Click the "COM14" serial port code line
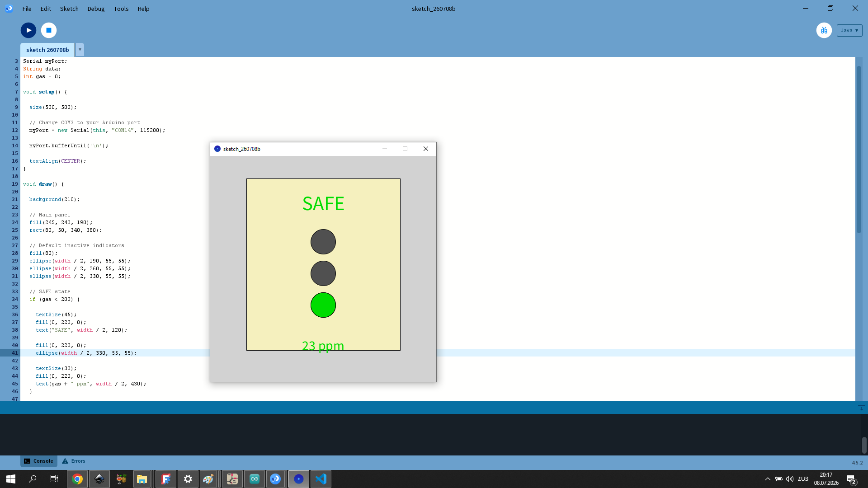This screenshot has width=868, height=488. point(97,130)
